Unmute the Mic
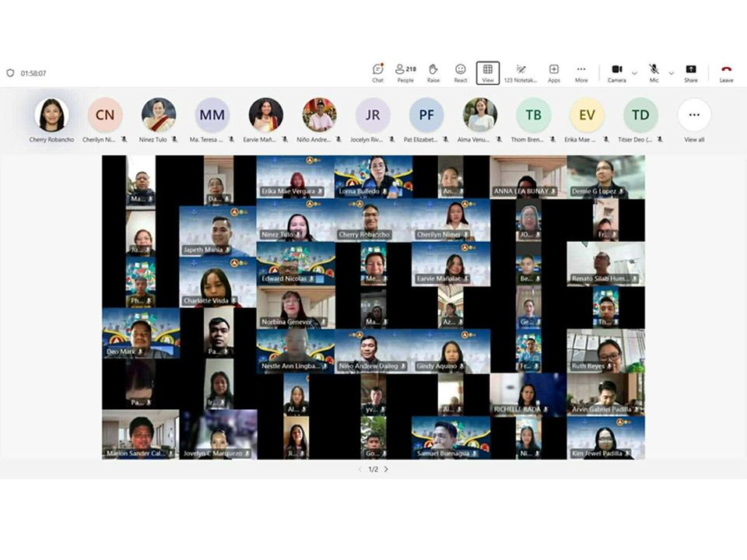 pos(654,72)
